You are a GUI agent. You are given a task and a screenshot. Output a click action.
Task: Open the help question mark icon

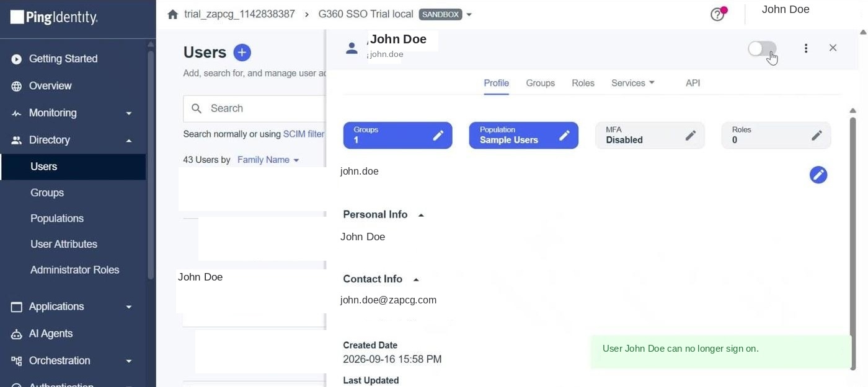tap(717, 14)
